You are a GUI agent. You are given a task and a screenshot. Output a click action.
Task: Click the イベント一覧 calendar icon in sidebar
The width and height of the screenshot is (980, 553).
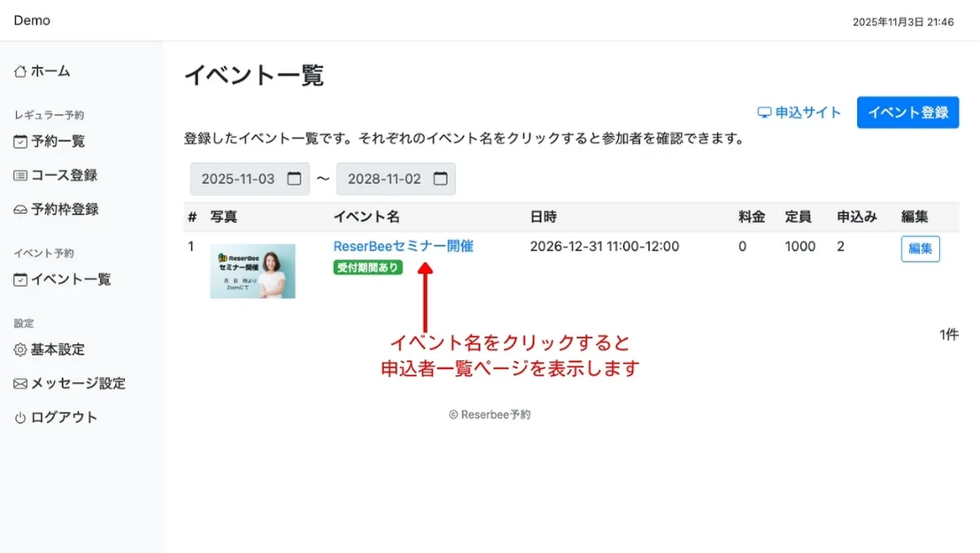(20, 280)
